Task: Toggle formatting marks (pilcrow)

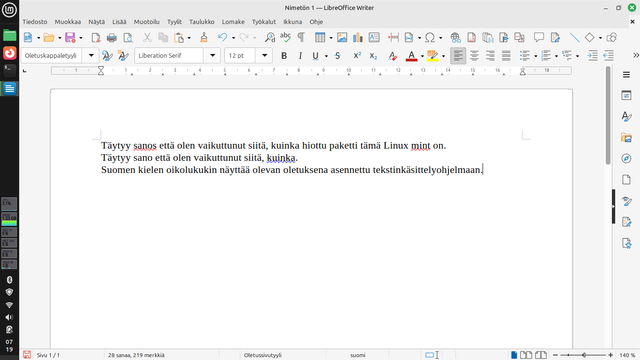Action: 301,38
